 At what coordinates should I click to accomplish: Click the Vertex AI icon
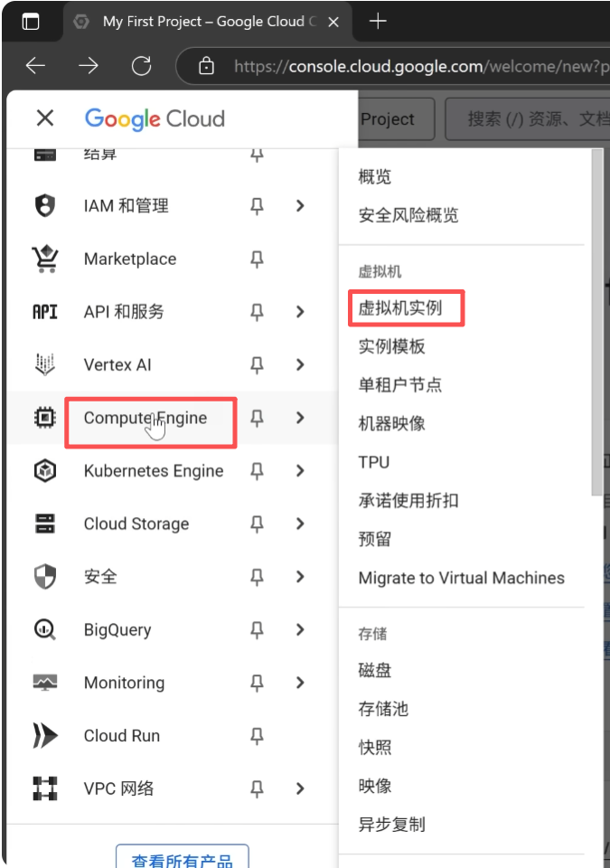click(x=44, y=365)
